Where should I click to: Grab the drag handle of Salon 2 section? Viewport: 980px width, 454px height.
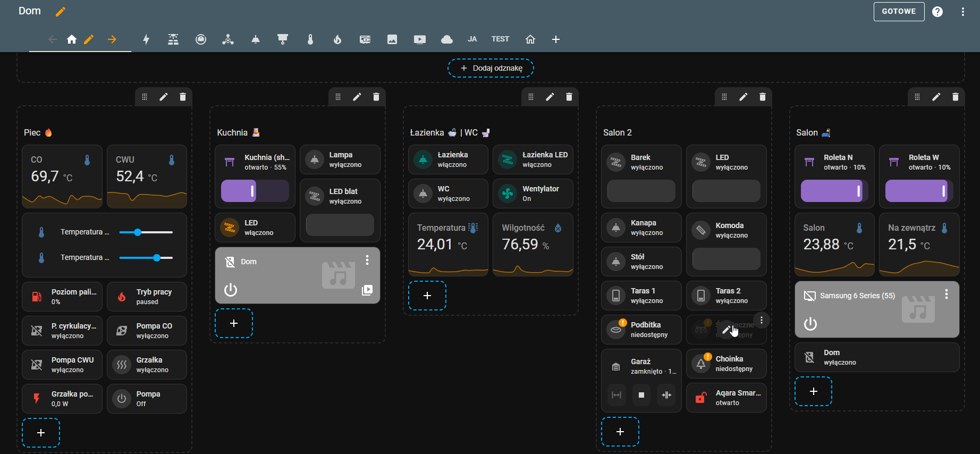[724, 97]
